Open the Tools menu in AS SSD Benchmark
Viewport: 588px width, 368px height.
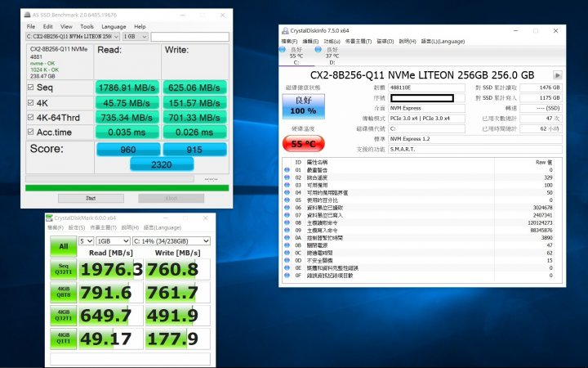click(87, 27)
